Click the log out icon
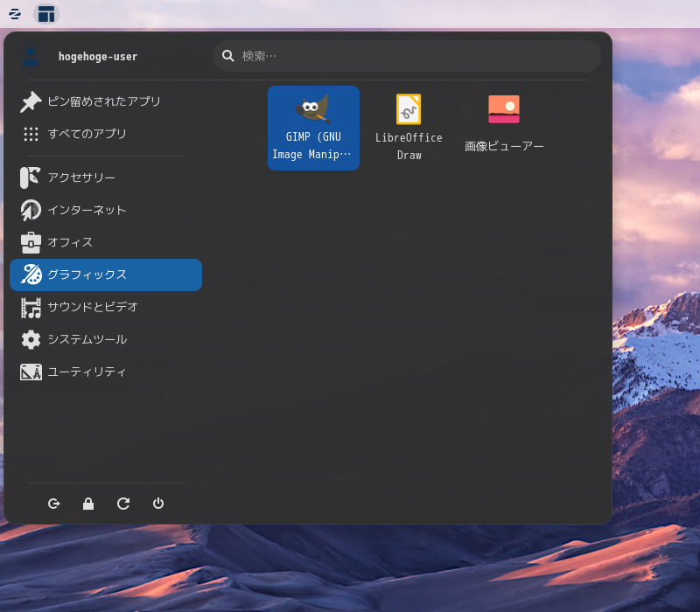 tap(53, 504)
